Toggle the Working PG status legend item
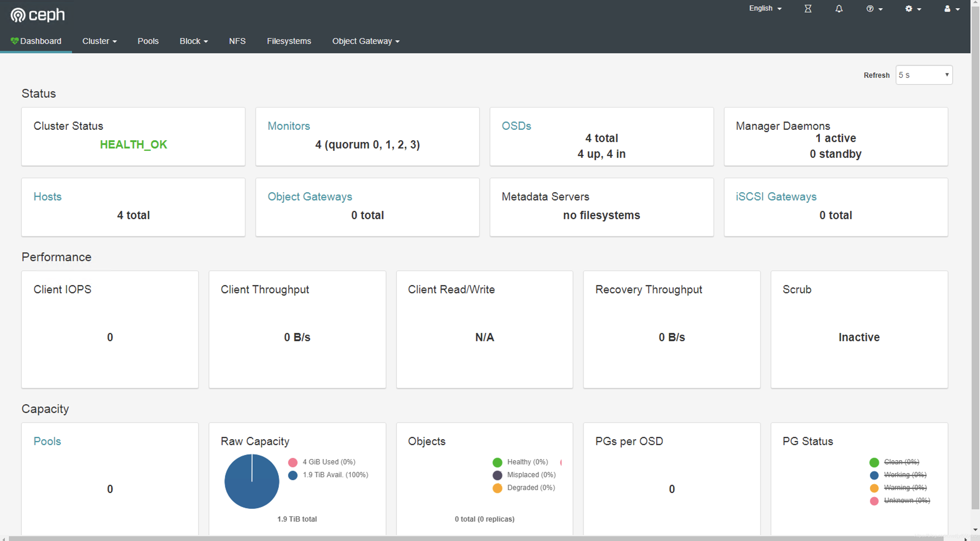Image resolution: width=980 pixels, height=541 pixels. coord(905,475)
